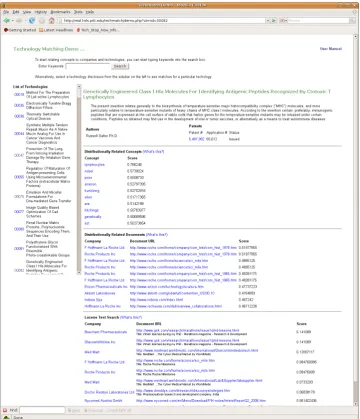
Task: Open the Latest Headlines bookmark
Action: [56, 30]
